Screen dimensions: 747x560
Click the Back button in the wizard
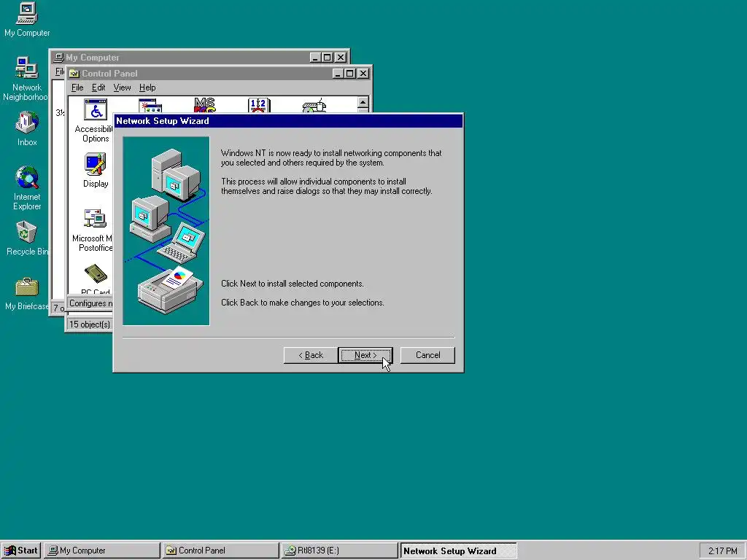pos(311,355)
